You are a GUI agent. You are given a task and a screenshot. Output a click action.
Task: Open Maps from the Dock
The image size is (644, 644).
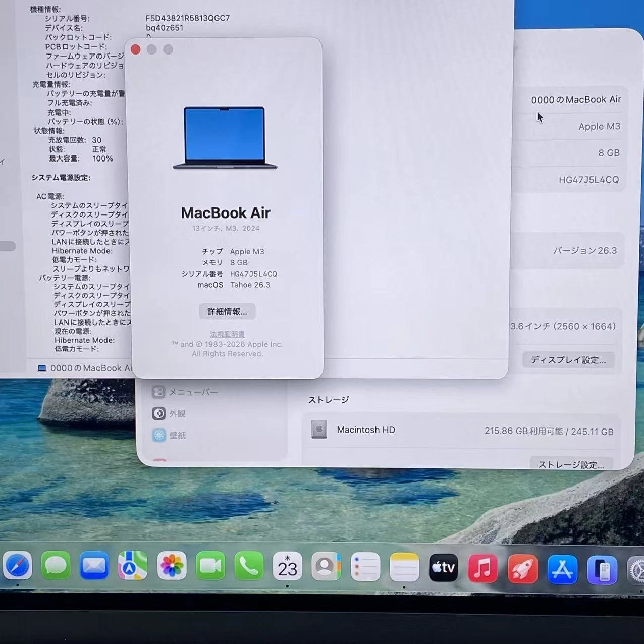133,566
